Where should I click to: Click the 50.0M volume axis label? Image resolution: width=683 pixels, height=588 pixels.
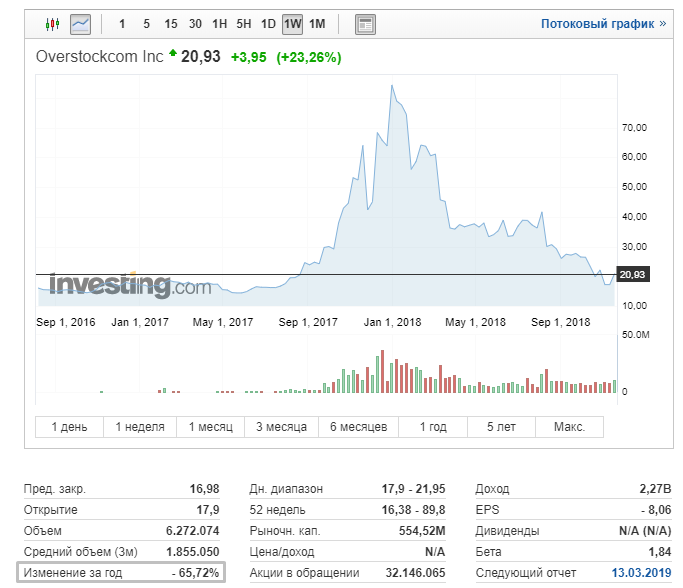point(636,335)
